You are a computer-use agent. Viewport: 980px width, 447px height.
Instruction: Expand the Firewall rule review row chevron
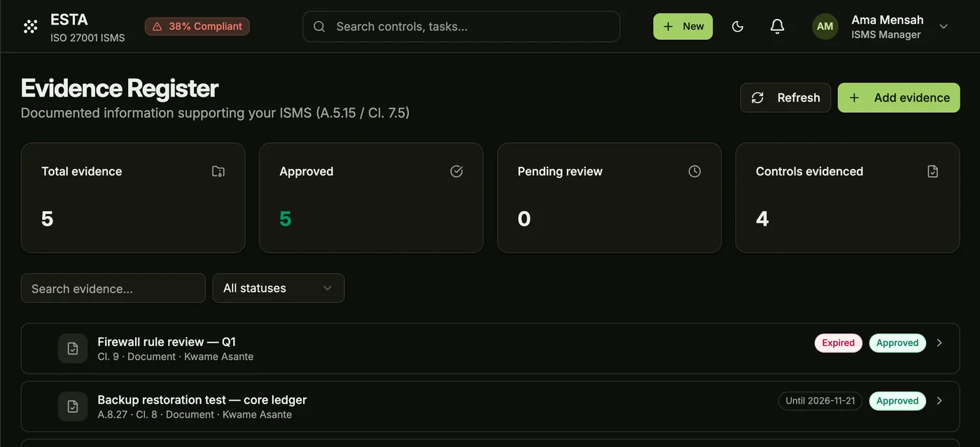(939, 343)
